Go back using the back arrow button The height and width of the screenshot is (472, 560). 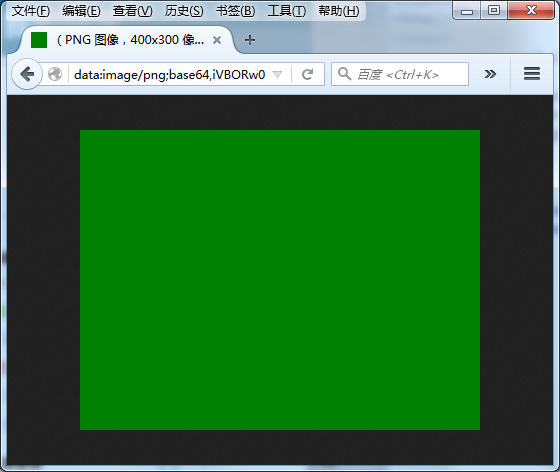[x=27, y=74]
